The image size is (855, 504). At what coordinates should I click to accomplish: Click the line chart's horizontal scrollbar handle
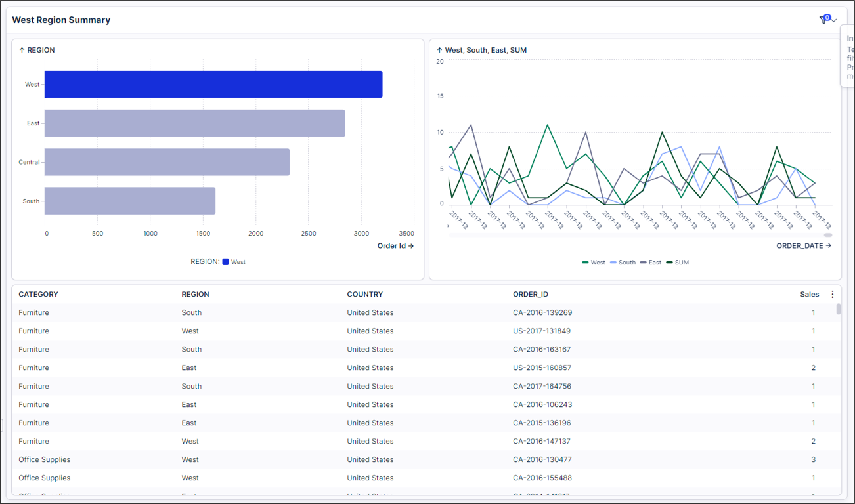coord(828,235)
